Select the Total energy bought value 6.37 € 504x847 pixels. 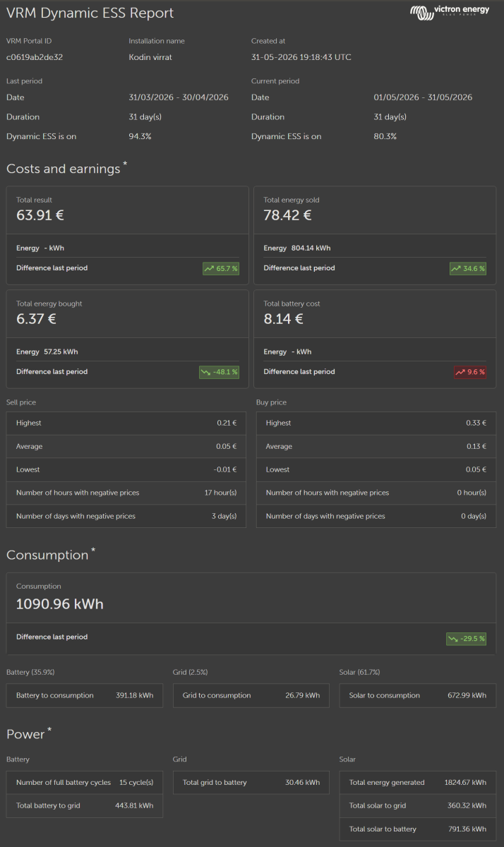tap(36, 319)
